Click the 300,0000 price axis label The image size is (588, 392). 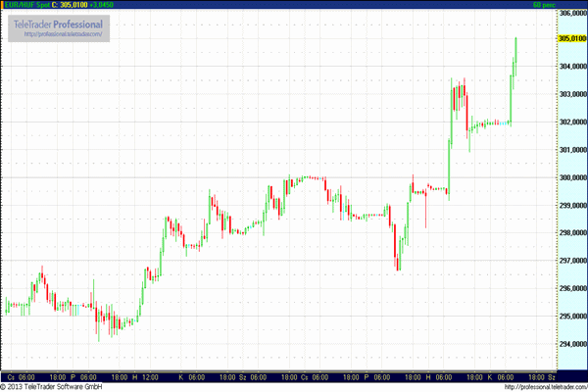[x=571, y=177]
